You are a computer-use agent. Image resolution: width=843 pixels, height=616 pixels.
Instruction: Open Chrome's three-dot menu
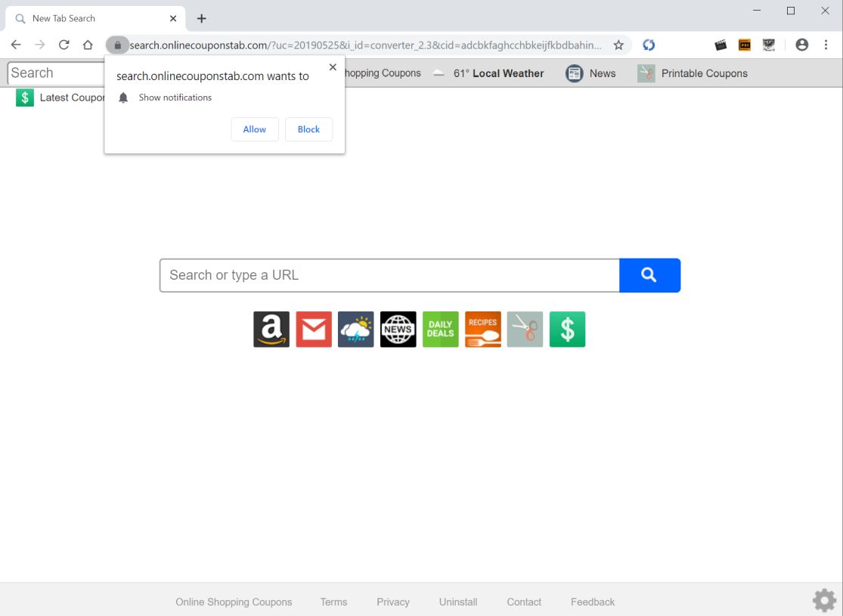826,45
